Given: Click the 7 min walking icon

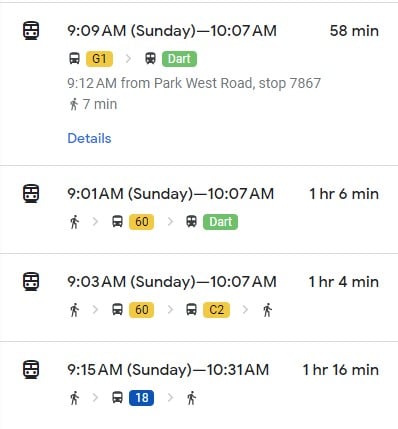Looking at the screenshot, I should point(74,104).
